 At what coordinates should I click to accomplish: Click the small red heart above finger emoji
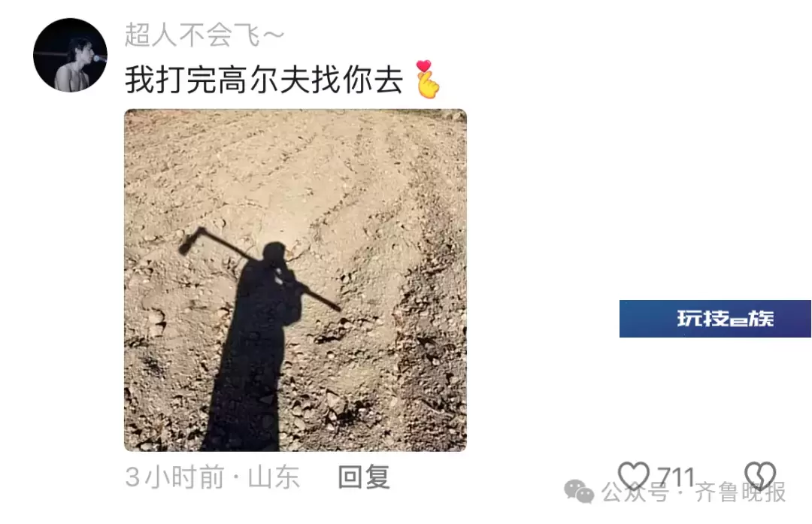[x=423, y=66]
